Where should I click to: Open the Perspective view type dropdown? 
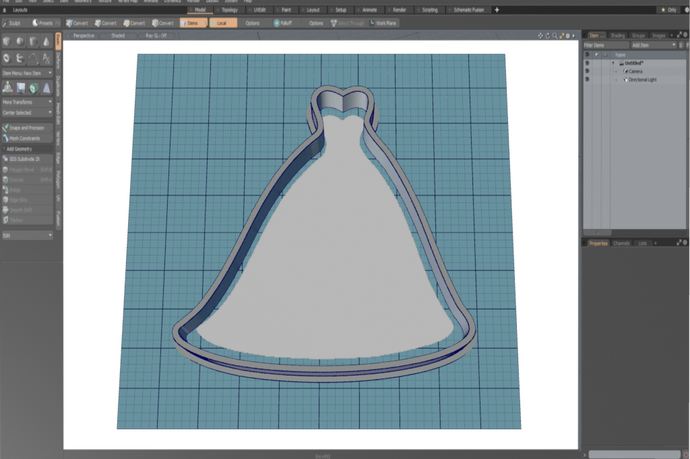pyautogui.click(x=83, y=36)
